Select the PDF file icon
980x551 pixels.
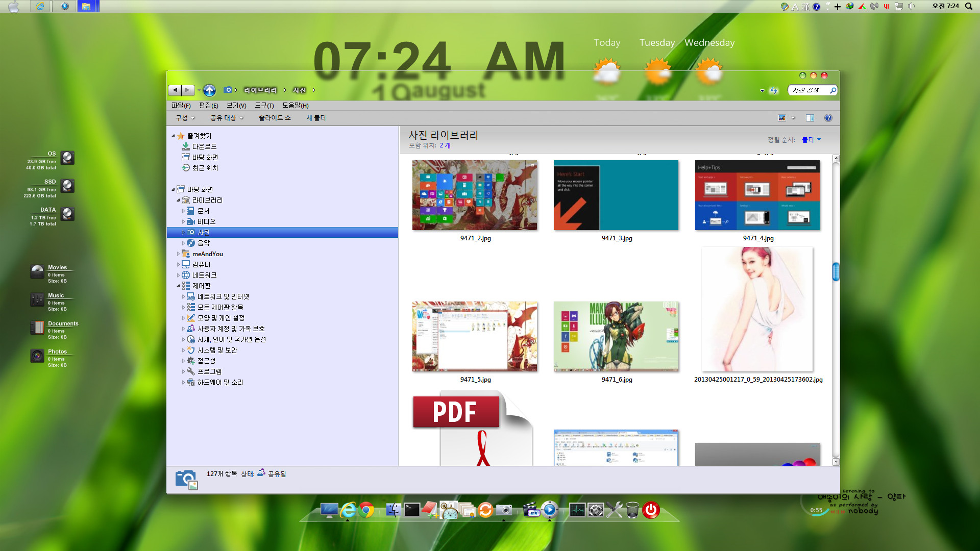[473, 429]
